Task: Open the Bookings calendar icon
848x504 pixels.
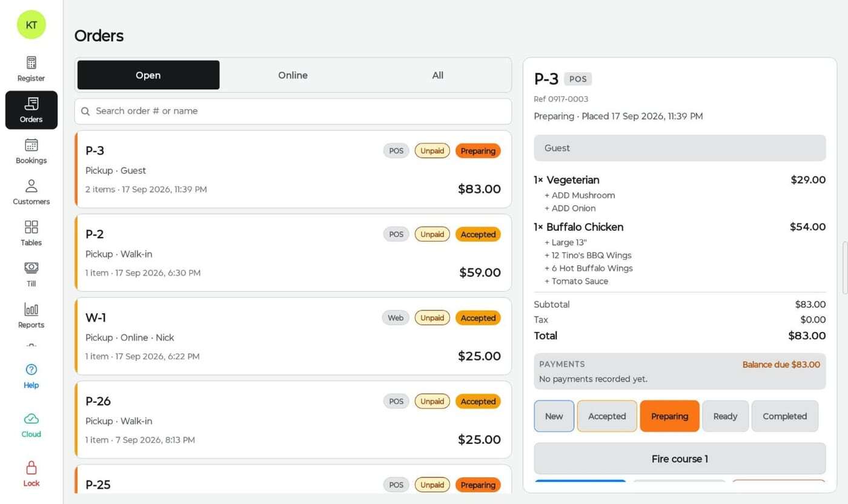Action: 31,145
